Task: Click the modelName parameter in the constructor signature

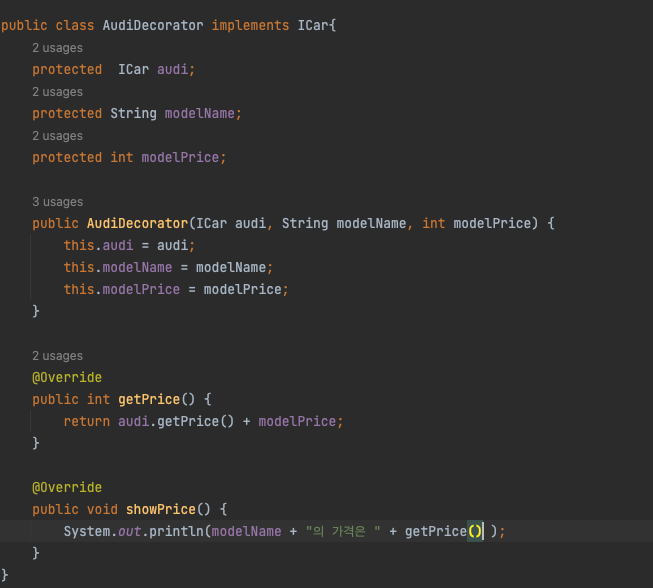Action: click(371, 223)
